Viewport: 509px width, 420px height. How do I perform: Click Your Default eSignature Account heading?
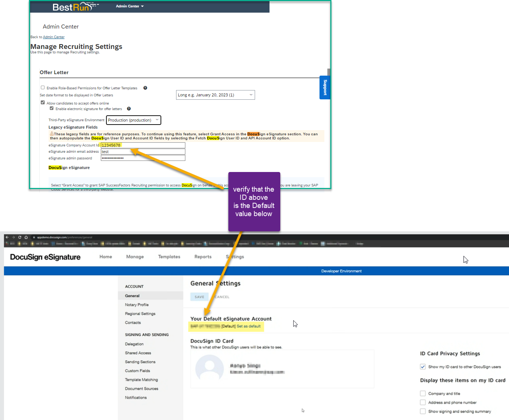coord(231,319)
